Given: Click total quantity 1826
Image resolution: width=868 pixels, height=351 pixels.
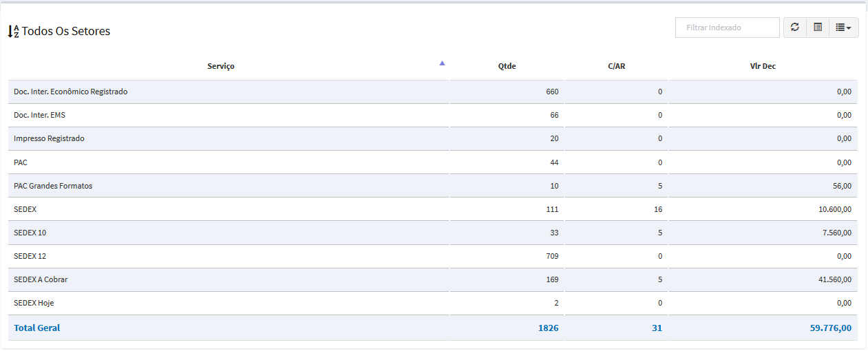Looking at the screenshot, I should click(x=549, y=328).
